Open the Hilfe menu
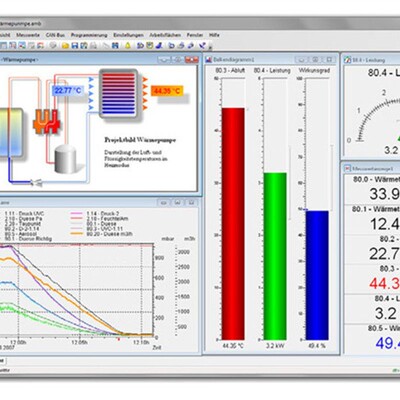 tap(214, 35)
